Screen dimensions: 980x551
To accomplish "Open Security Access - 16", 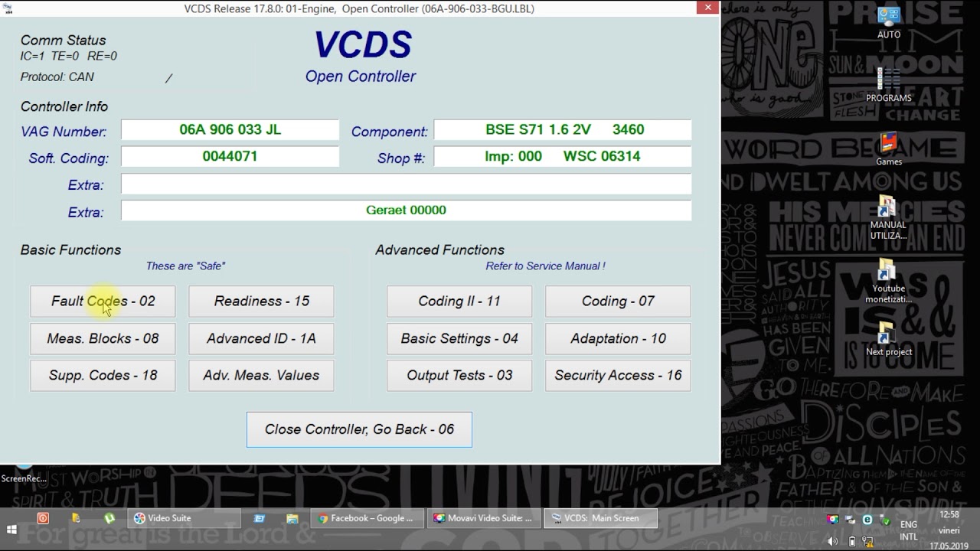I will 618,375.
